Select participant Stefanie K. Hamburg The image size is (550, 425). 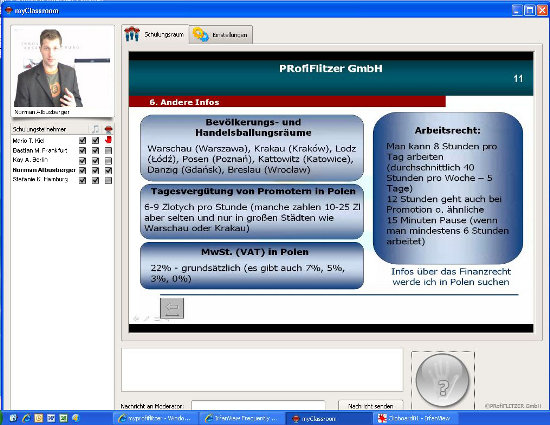click(x=40, y=180)
